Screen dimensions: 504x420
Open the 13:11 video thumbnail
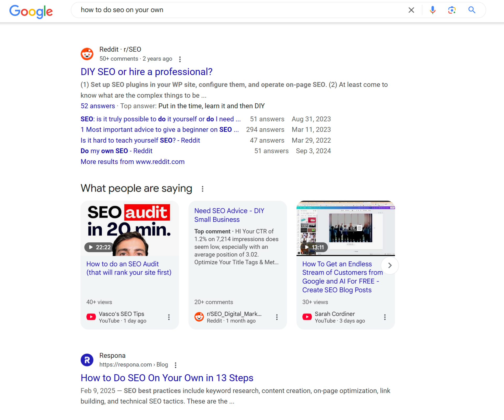coord(345,228)
